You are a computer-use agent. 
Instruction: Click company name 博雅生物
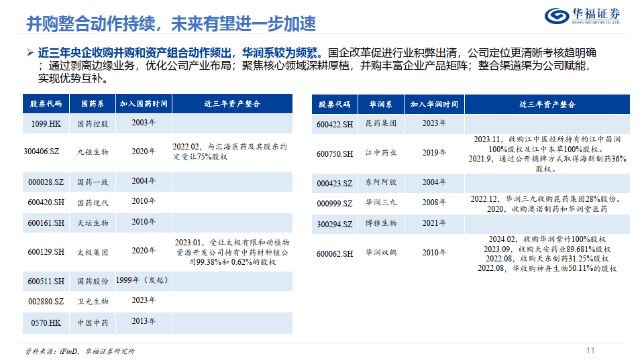pos(381,223)
